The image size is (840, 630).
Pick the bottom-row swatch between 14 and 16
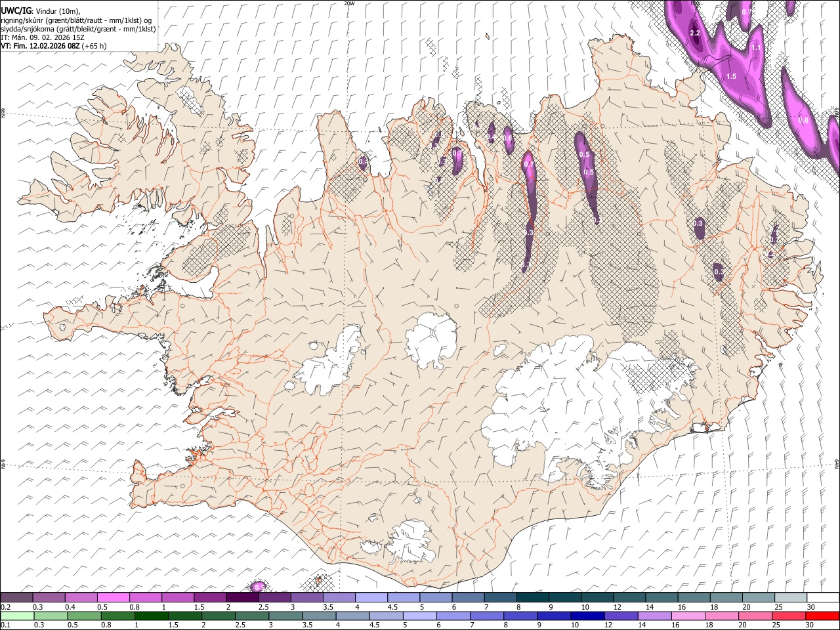click(x=653, y=616)
